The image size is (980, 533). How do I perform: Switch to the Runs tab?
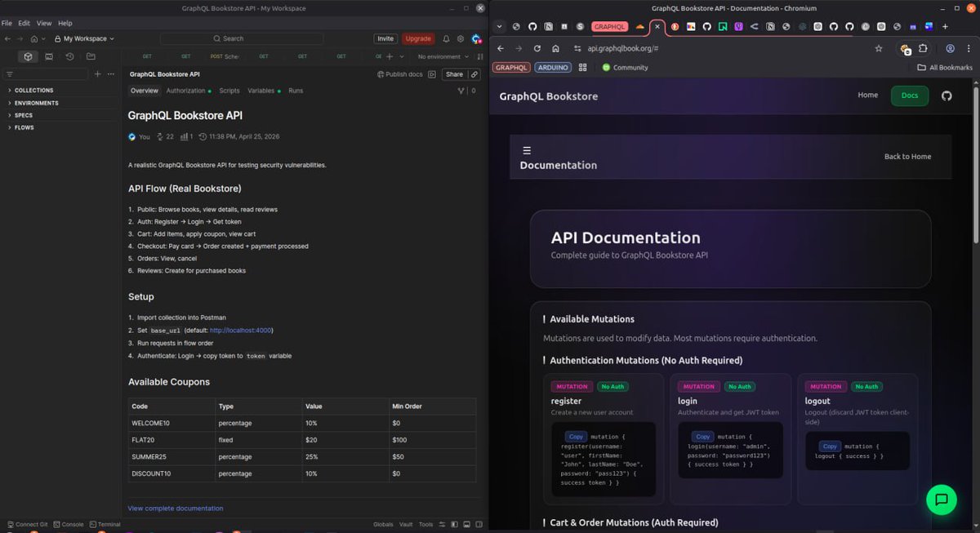(x=296, y=91)
